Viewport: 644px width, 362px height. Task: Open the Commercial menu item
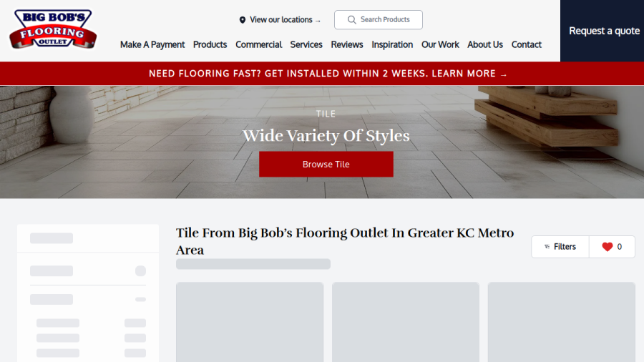[x=259, y=44]
